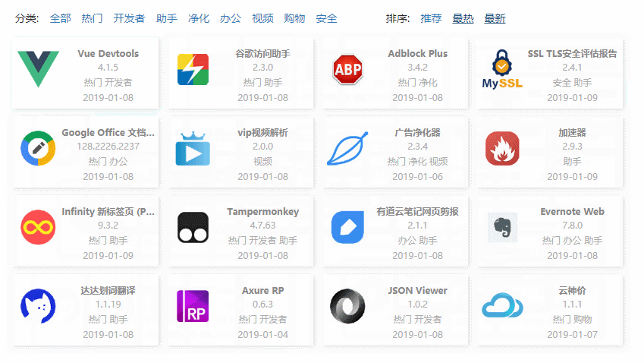Click the 谷歌访问助手 lightning bolt icon
The image size is (644, 363).
pos(193,69)
